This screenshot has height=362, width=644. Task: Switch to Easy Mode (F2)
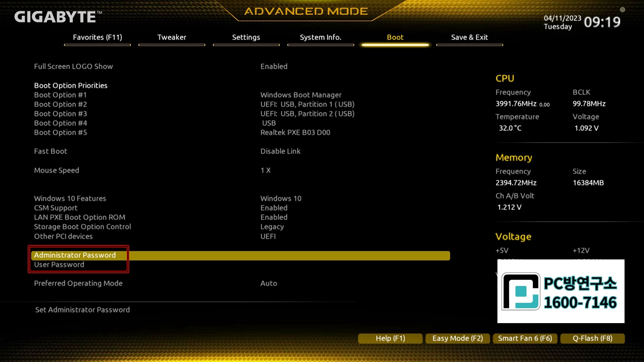pos(458,338)
